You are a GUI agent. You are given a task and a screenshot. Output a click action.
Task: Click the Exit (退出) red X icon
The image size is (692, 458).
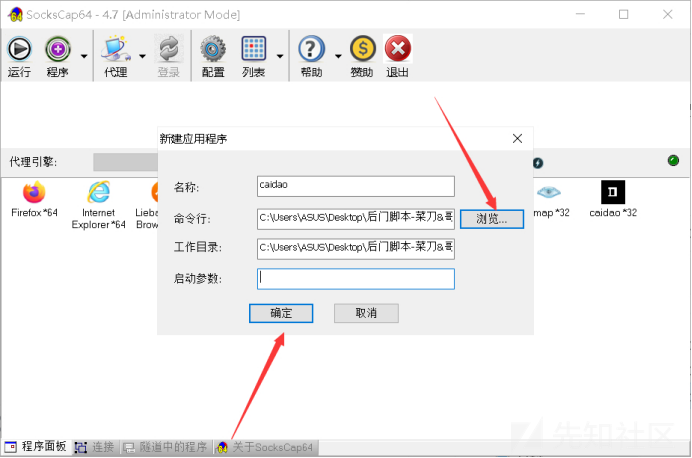(398, 49)
